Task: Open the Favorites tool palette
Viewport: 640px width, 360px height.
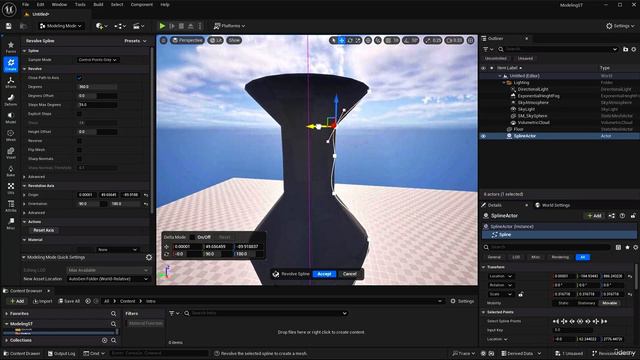Action: click(x=11, y=47)
